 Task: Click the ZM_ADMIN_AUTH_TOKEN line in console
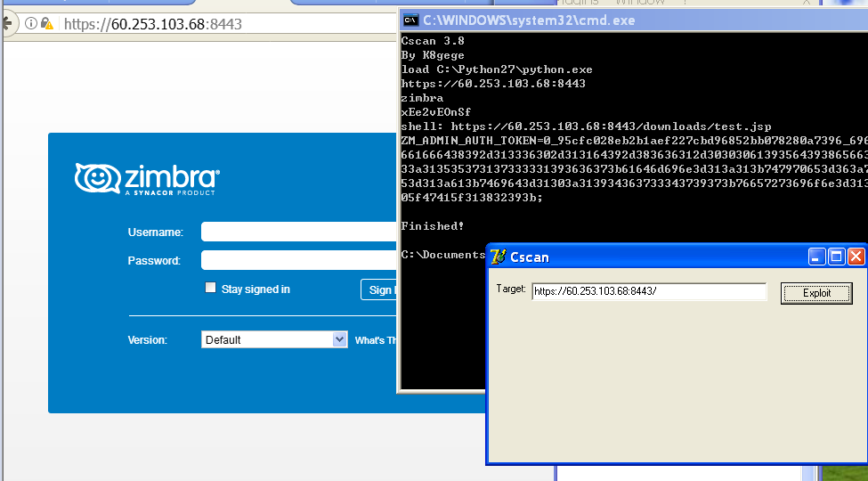[635, 141]
